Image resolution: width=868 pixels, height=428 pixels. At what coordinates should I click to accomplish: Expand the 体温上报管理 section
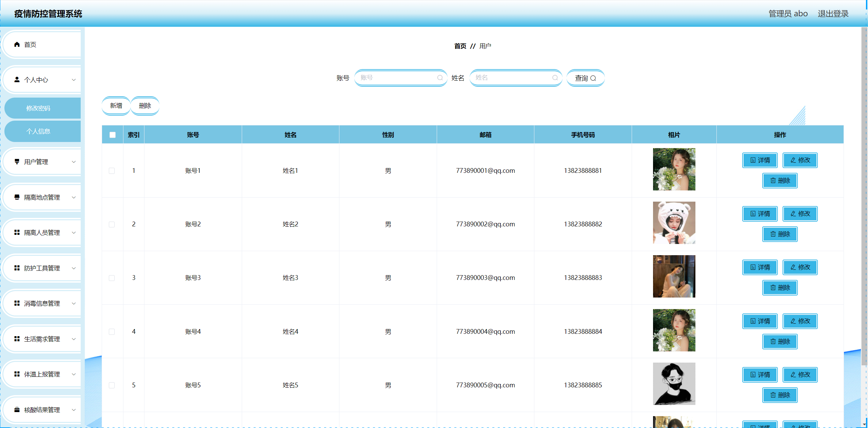coord(74,374)
